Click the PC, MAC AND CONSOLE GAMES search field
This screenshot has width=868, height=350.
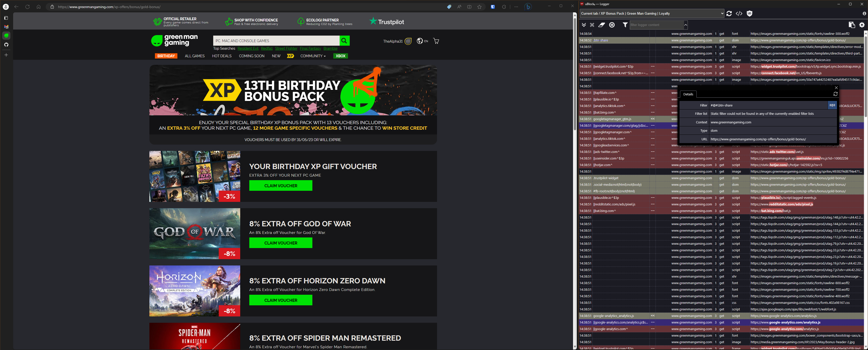[x=276, y=41]
